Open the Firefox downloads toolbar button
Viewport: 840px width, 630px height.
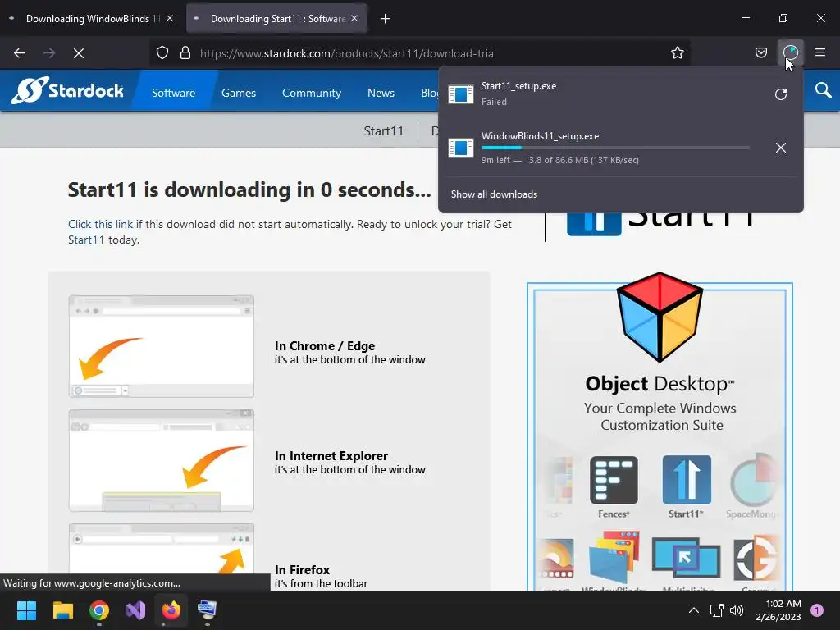click(x=791, y=52)
